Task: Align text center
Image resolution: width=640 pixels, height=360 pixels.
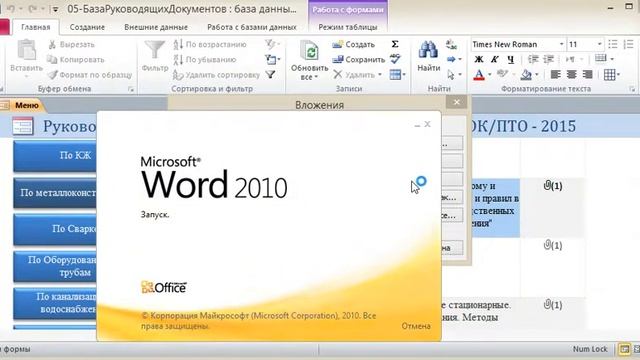Action: (x=571, y=75)
